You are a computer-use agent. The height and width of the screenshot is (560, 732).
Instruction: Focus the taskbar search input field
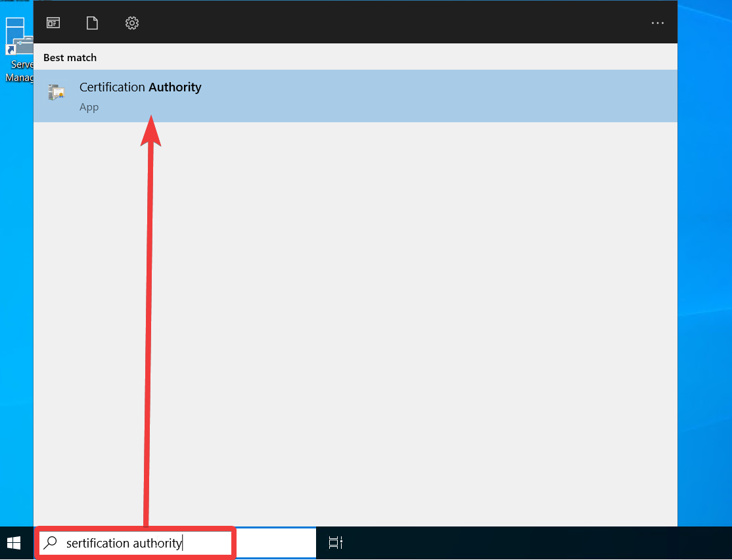175,543
